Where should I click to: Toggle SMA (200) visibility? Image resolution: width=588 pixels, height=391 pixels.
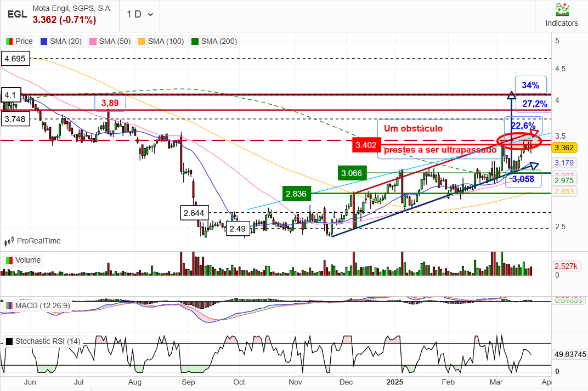pyautogui.click(x=214, y=41)
